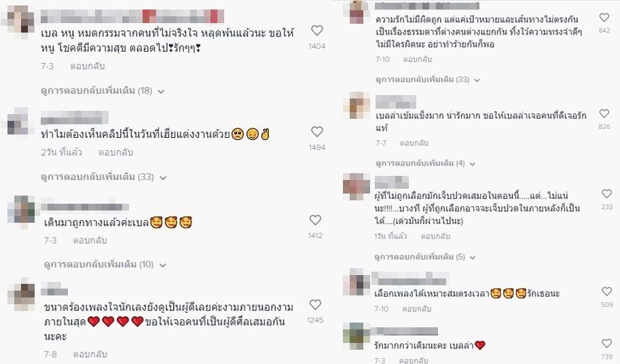
Task: Expand 33 replies under the wedding-day clip comment
Action: 104,177
